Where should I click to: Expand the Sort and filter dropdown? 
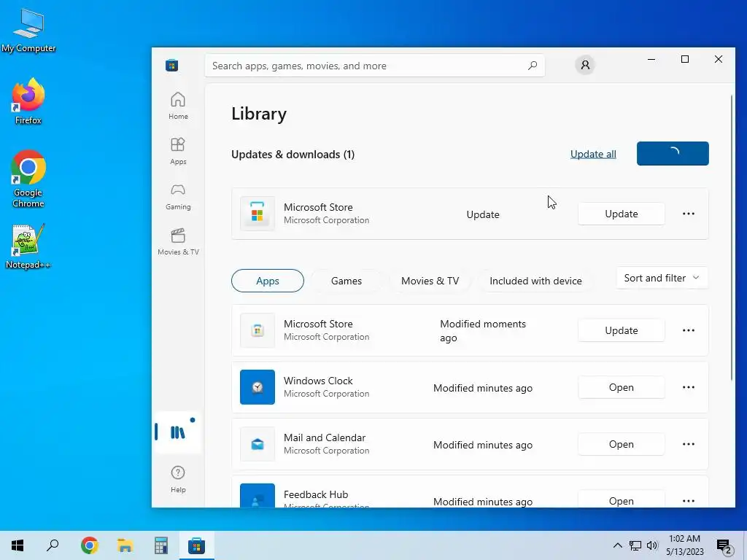[662, 278]
